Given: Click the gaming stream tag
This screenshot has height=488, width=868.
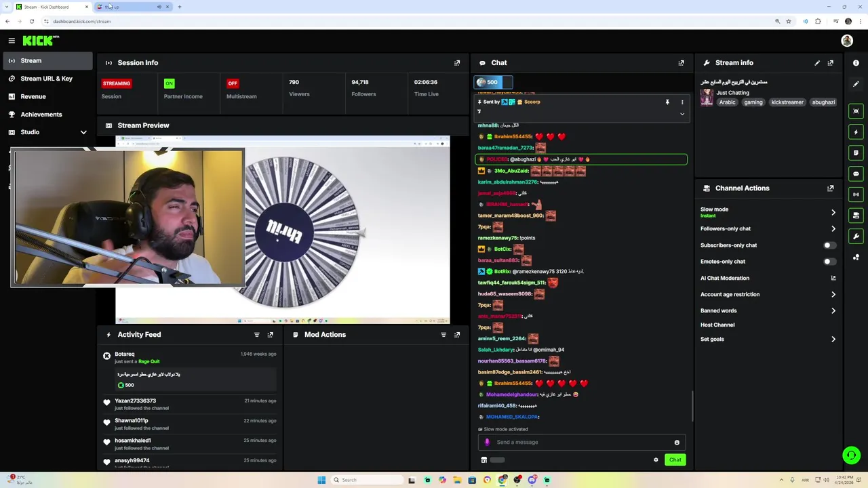Looking at the screenshot, I should pyautogui.click(x=753, y=102).
